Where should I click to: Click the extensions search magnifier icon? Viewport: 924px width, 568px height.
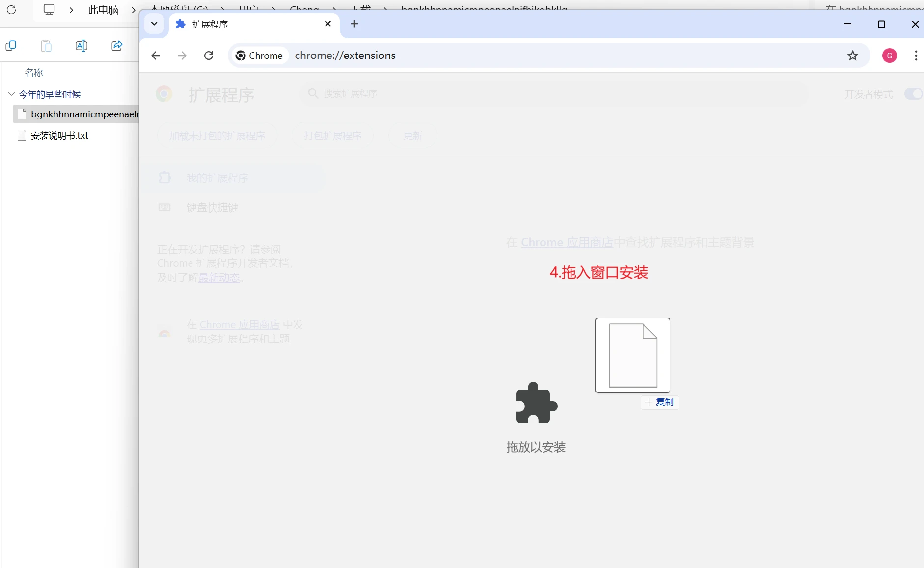click(313, 93)
